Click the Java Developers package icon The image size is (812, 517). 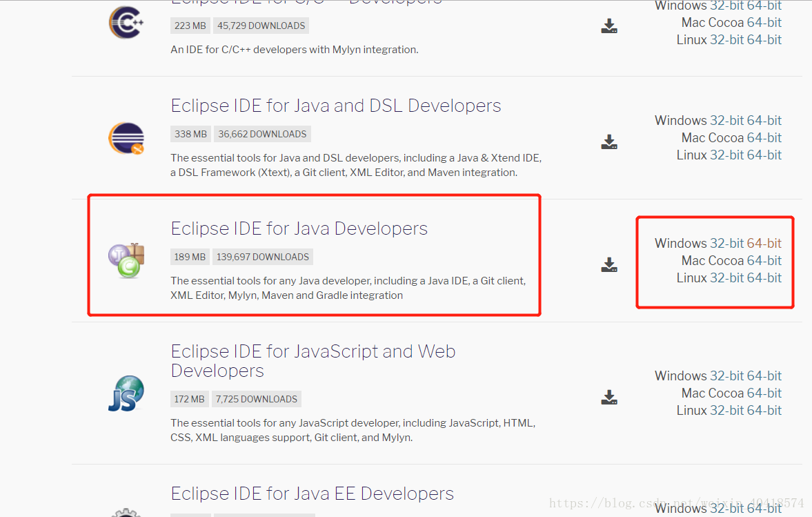[x=126, y=261]
